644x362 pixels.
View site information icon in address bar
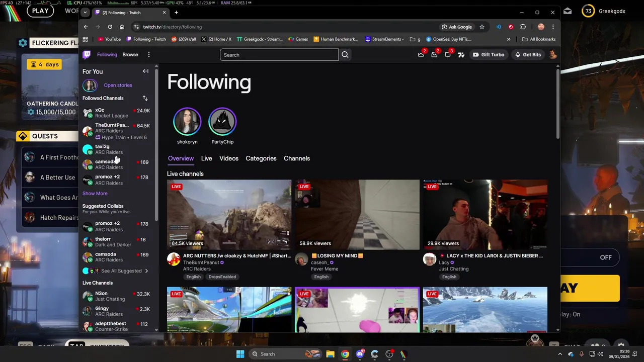(136, 27)
